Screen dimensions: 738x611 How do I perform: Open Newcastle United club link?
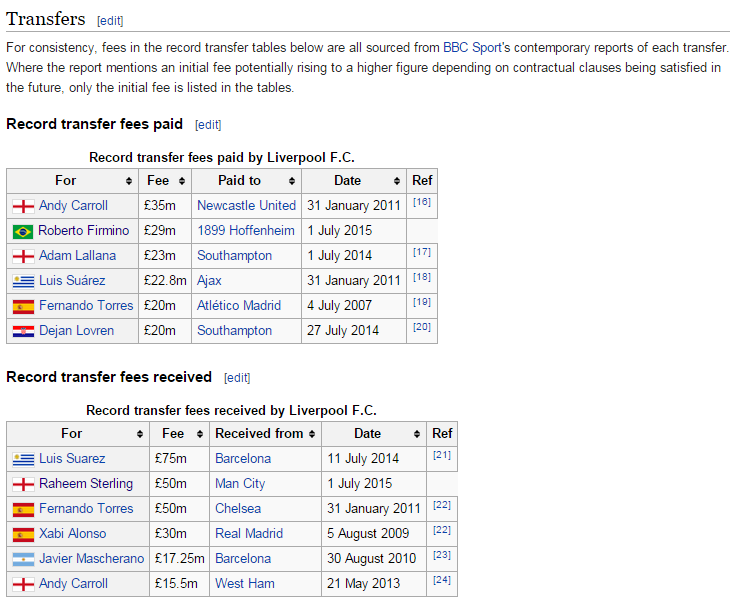247,206
